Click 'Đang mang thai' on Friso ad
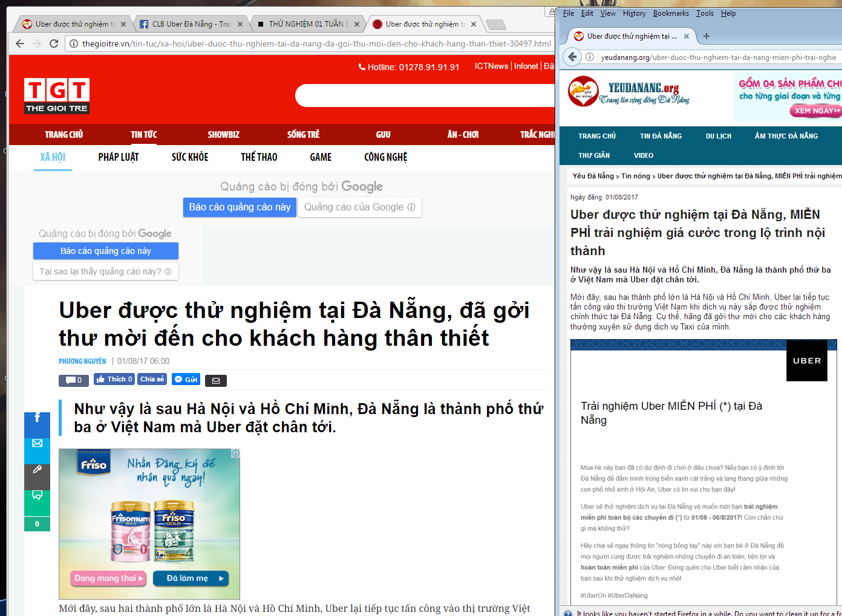 [109, 579]
